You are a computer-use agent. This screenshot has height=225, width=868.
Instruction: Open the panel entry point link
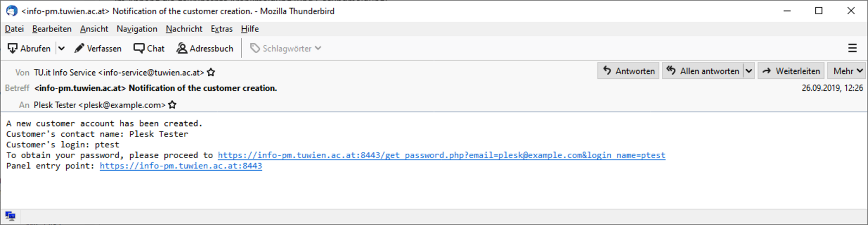tap(181, 166)
